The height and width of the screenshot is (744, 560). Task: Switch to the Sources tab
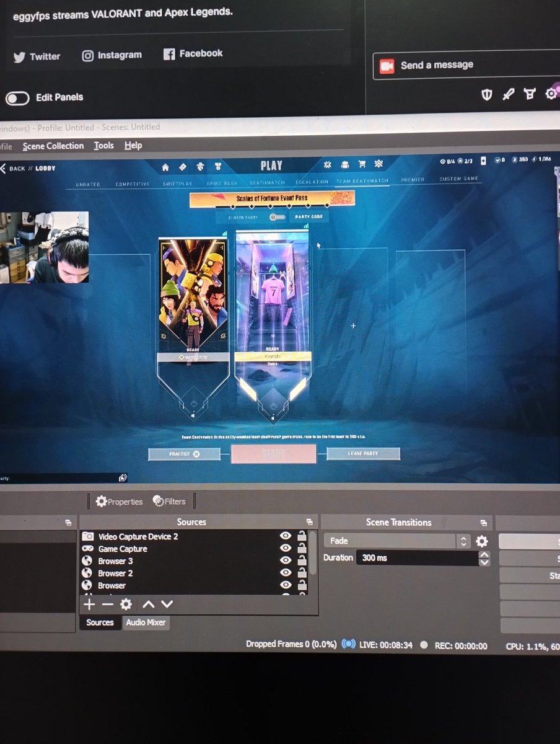[100, 622]
